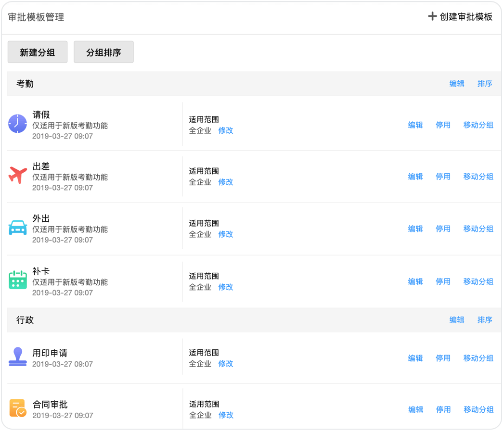Edit the 考勤 group header
Screen dimensions: 504x433
457,84
